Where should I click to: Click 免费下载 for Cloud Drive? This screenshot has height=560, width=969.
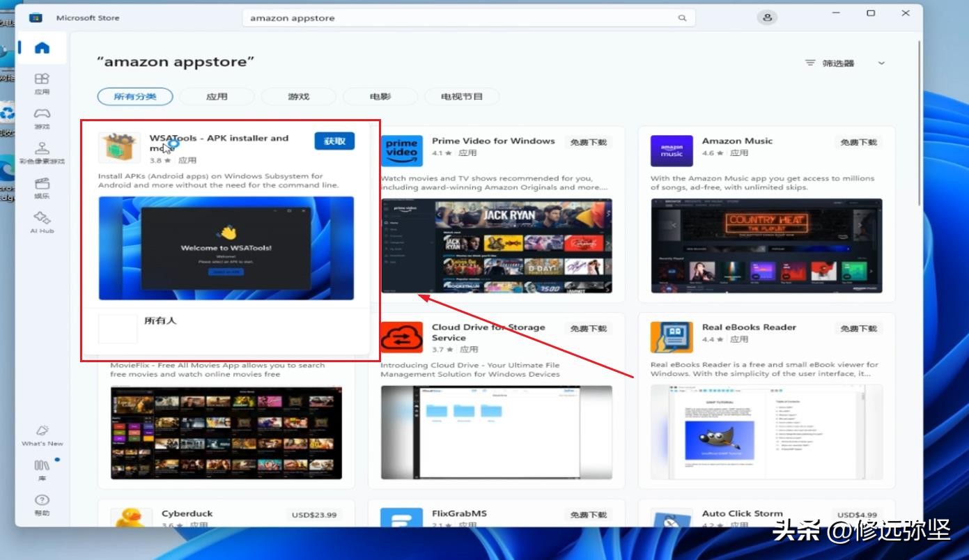(589, 329)
